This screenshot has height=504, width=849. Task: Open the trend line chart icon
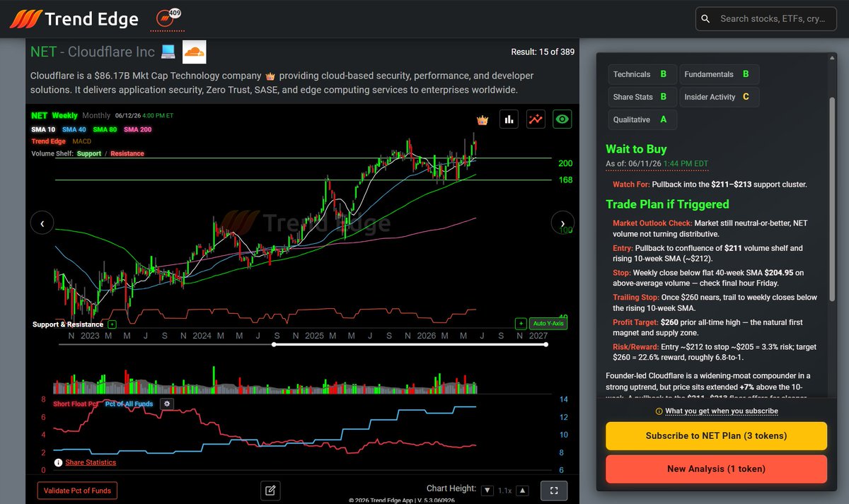[536, 119]
